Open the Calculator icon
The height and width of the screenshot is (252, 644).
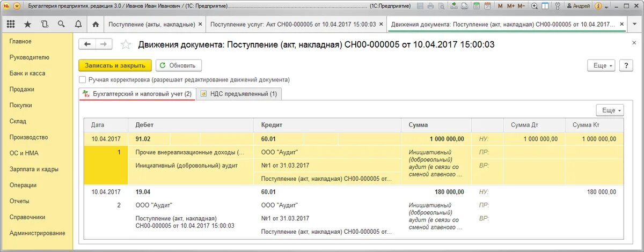pyautogui.click(x=476, y=6)
